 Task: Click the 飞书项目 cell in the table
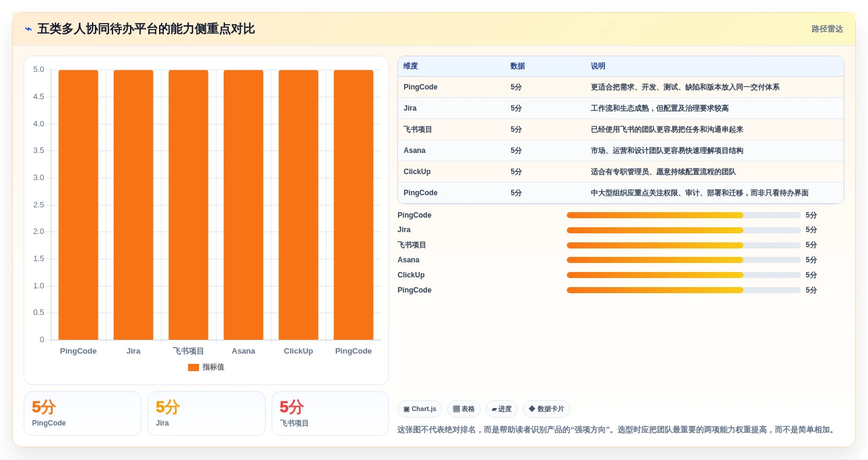[418, 129]
